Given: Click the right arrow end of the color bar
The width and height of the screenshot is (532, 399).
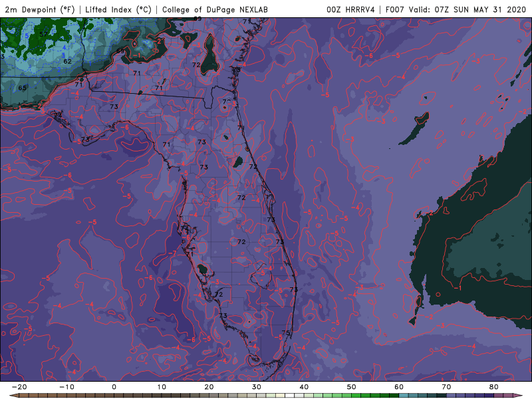Looking at the screenshot, I should 517,396.
